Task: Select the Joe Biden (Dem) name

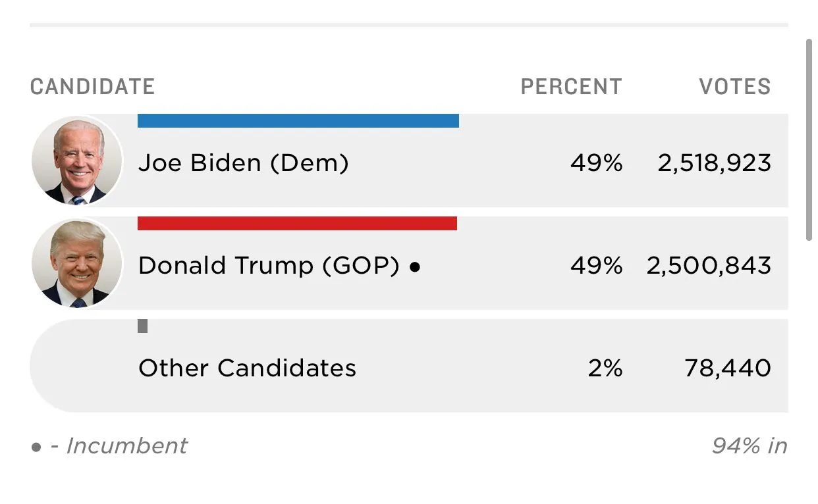Action: point(243,163)
